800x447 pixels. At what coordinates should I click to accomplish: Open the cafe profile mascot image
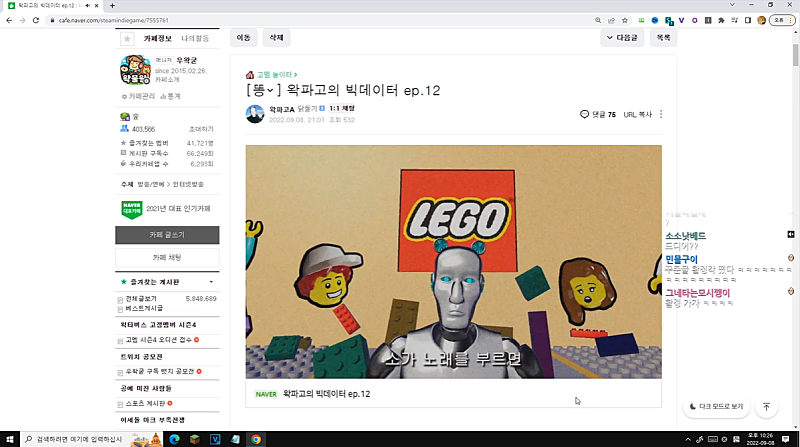135,69
